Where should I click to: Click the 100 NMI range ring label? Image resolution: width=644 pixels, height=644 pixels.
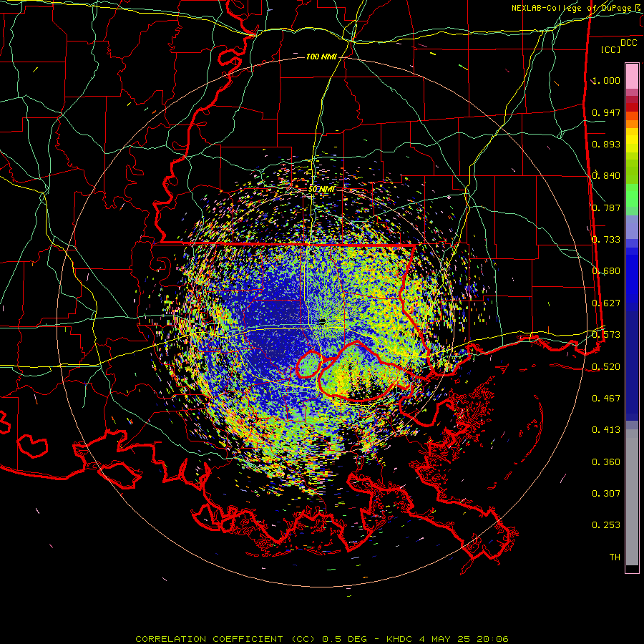point(321,57)
